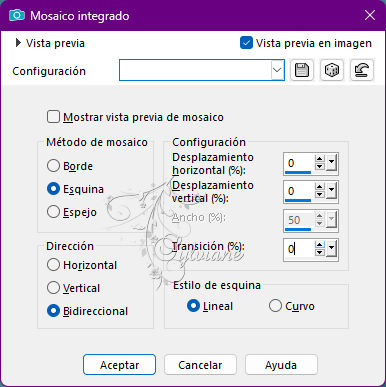Increase Transición value with the up arrow

(x=320, y=245)
